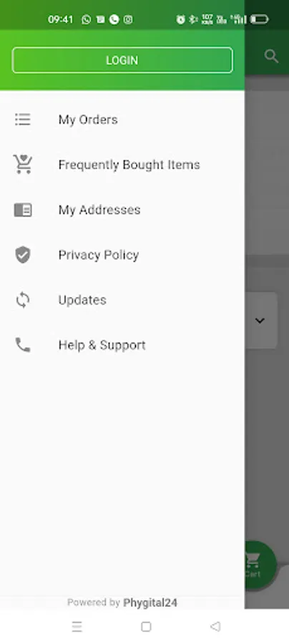Click the My Orders list icon
The height and width of the screenshot is (644, 289).
[x=23, y=119]
